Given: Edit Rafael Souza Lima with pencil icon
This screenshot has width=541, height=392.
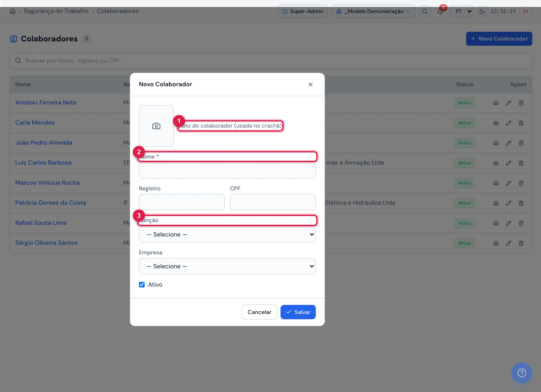Looking at the screenshot, I should coord(508,223).
